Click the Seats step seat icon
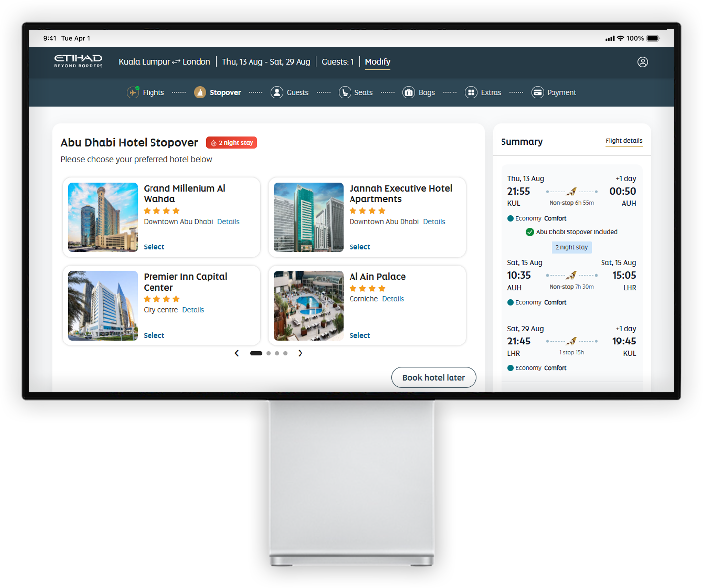 pyautogui.click(x=345, y=92)
